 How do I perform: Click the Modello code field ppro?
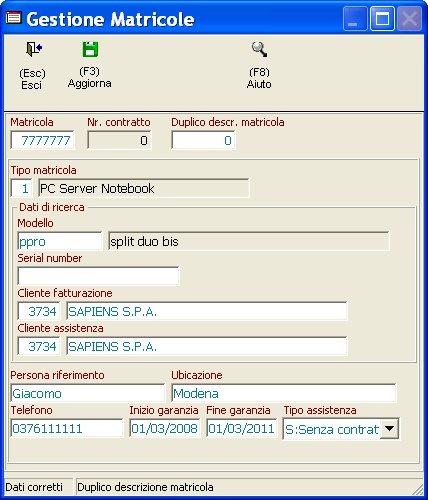click(x=60, y=241)
